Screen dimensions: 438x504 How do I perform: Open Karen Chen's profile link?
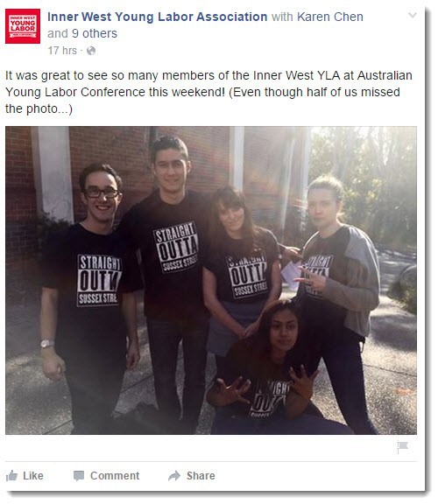click(330, 17)
